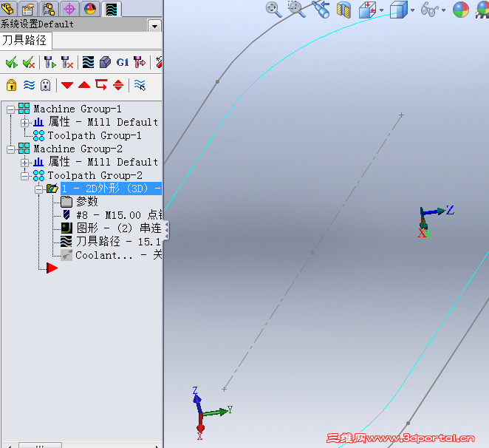Click Section View icon
This screenshot has height=448, width=489.
click(343, 10)
